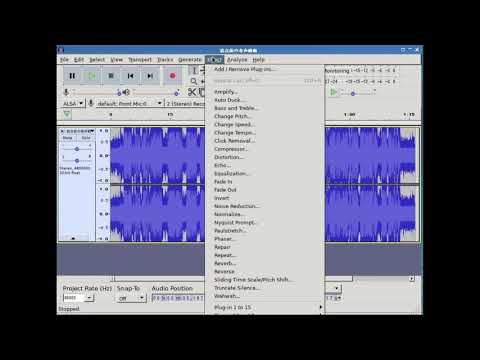Click the Skip to Start button
Screen dimensions: 480x360
[130, 76]
